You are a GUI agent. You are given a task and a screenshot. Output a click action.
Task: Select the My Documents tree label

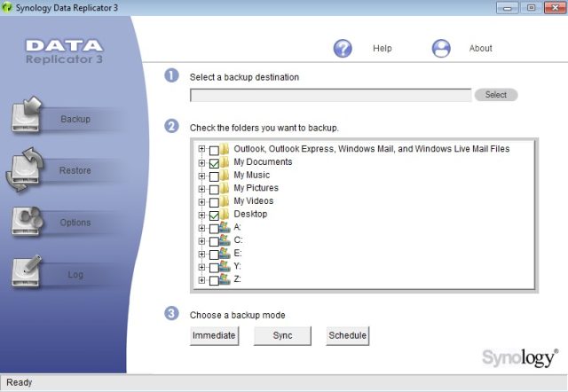[x=263, y=161]
